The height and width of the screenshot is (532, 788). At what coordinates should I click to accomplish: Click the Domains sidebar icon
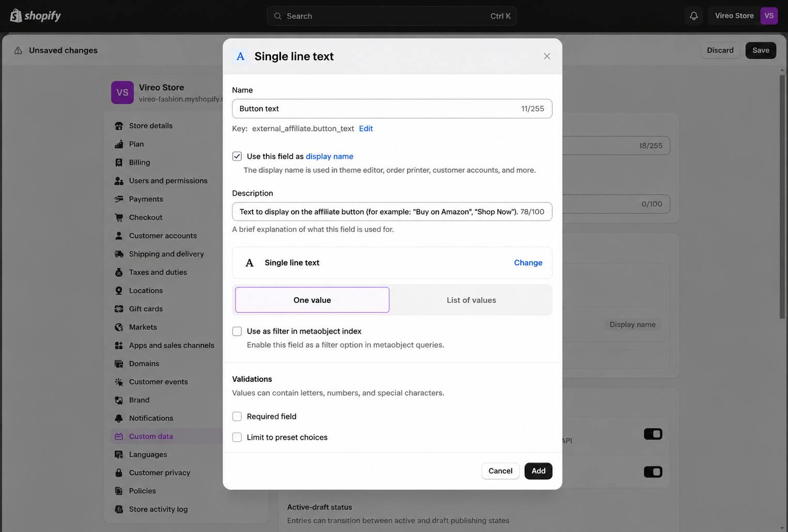tap(119, 364)
